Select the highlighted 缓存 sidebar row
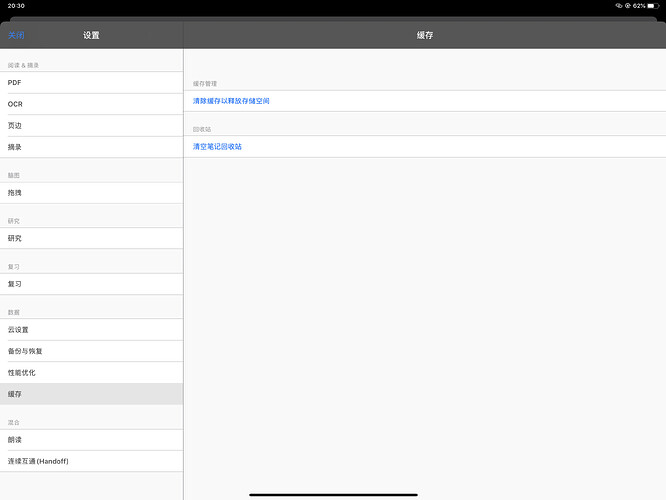This screenshot has height=500, width=666. point(91,394)
